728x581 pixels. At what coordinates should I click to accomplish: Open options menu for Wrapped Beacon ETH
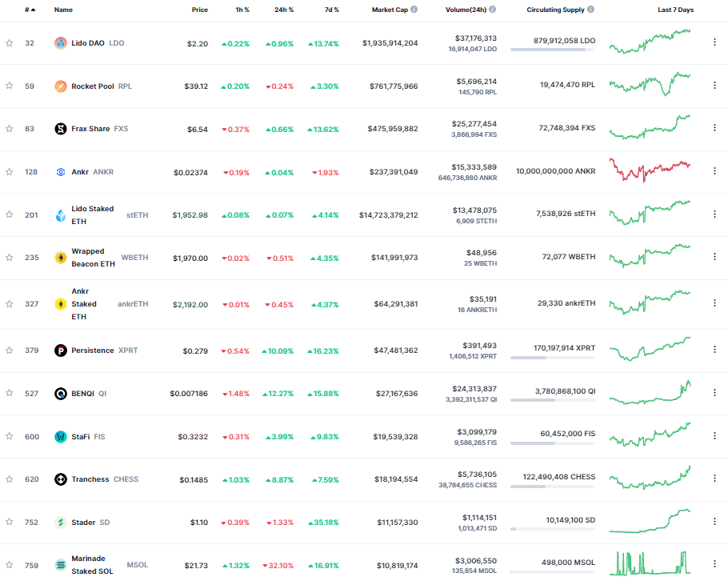point(714,256)
